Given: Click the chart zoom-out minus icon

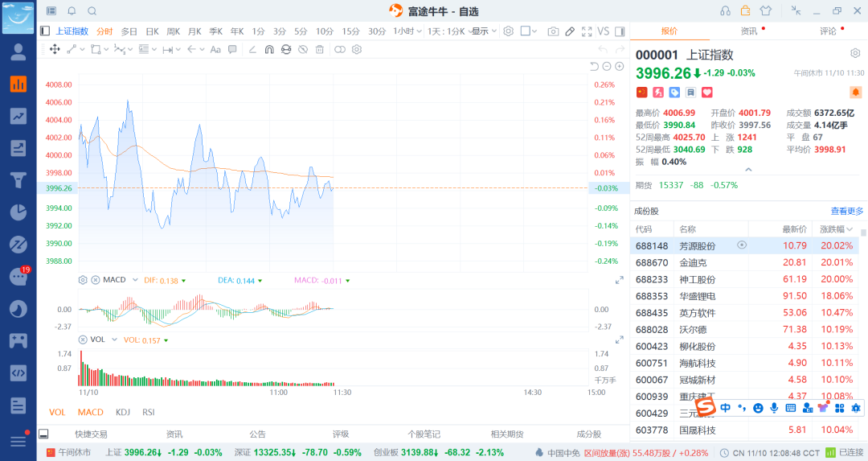Looking at the screenshot, I should tap(607, 67).
